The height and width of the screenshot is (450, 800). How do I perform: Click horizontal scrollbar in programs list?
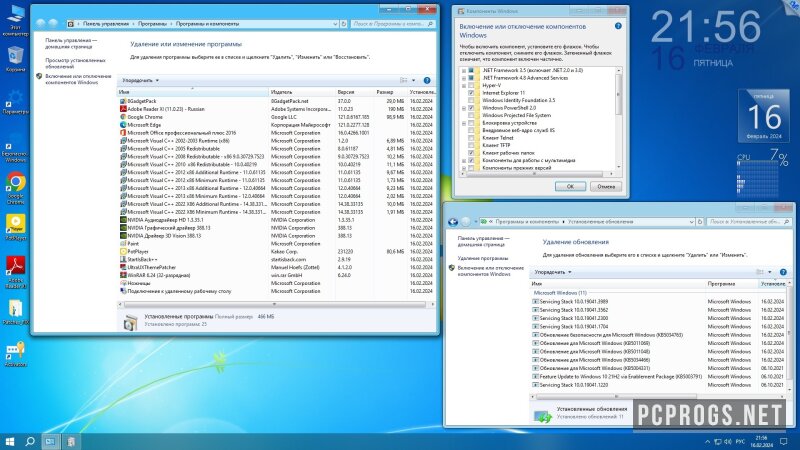[x=274, y=305]
